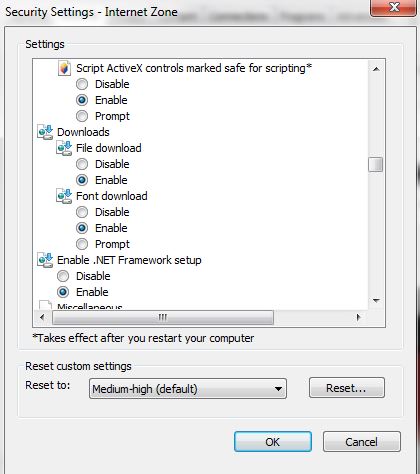Screen dimensions: 420x474
Task: Click the vertical scrollbar up arrow
Action: pyautogui.click(x=376, y=69)
